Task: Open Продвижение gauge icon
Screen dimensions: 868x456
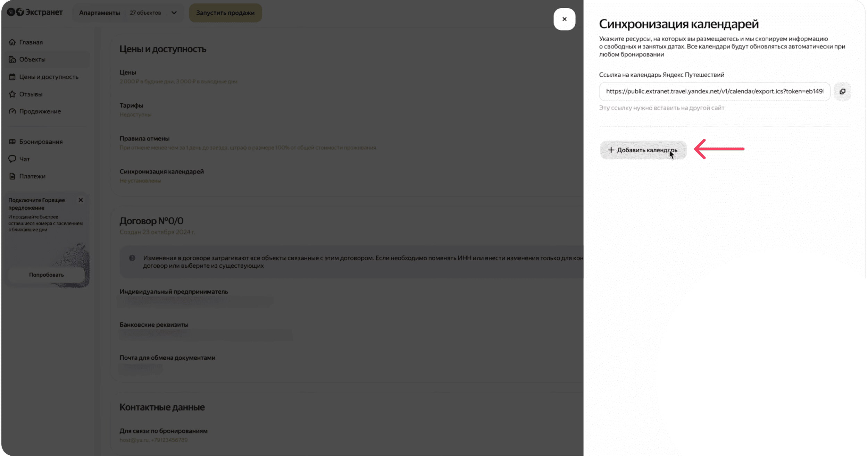Action: coord(12,111)
